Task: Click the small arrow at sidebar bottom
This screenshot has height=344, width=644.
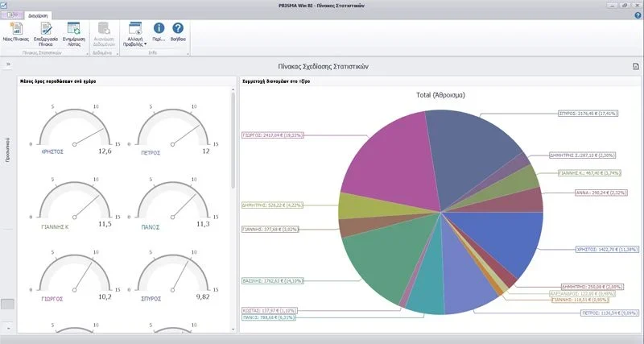Action: pos(8,329)
